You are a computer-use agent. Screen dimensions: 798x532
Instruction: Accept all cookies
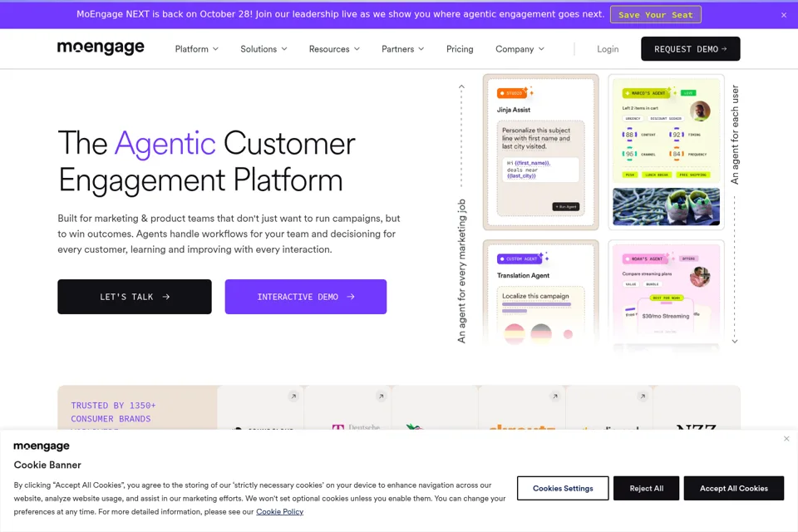point(734,488)
